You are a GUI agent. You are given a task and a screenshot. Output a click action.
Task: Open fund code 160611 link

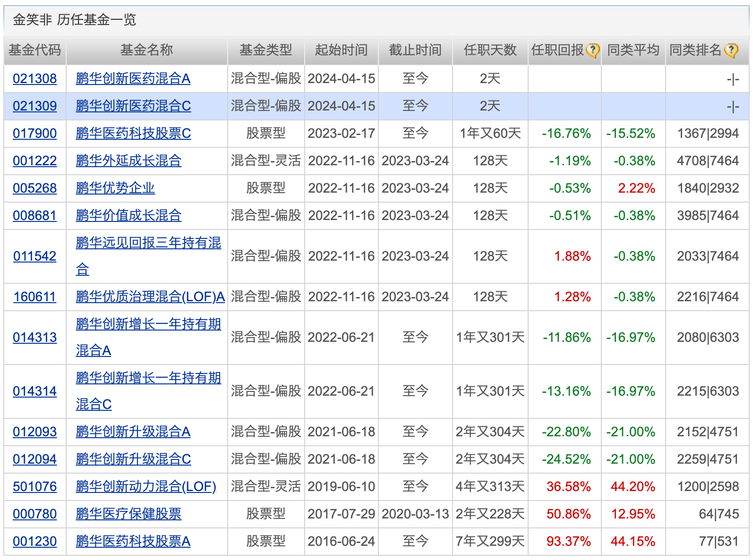[35, 297]
